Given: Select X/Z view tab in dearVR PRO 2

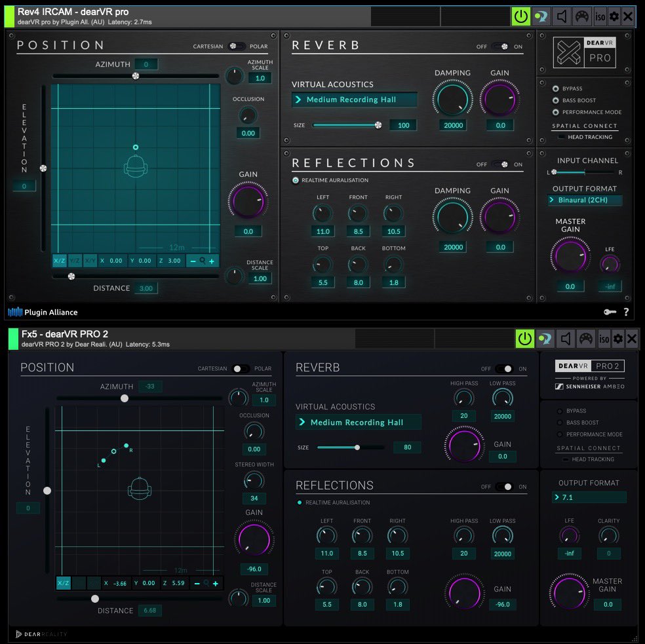Looking at the screenshot, I should pos(64,583).
